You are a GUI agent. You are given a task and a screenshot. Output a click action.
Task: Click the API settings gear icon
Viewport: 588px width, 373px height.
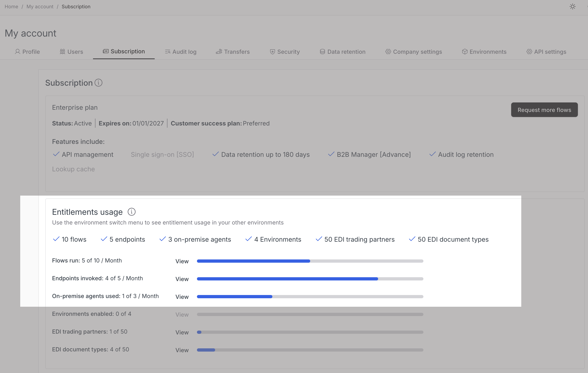click(529, 52)
